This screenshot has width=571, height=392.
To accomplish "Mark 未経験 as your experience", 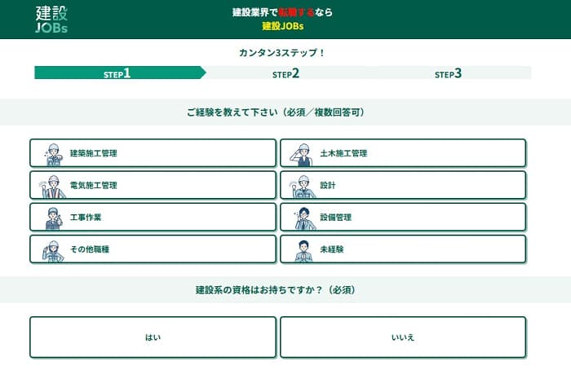I will [403, 249].
